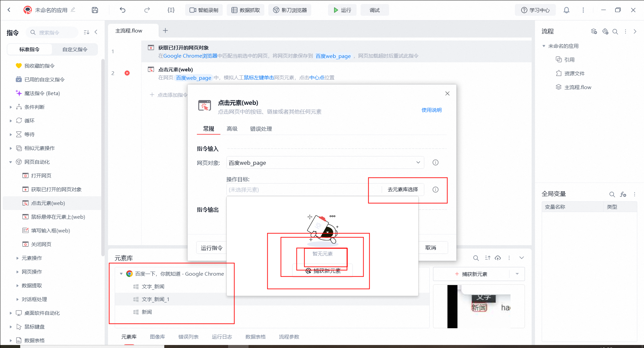Click the add Python module icon in the 流程 panel

605,31
